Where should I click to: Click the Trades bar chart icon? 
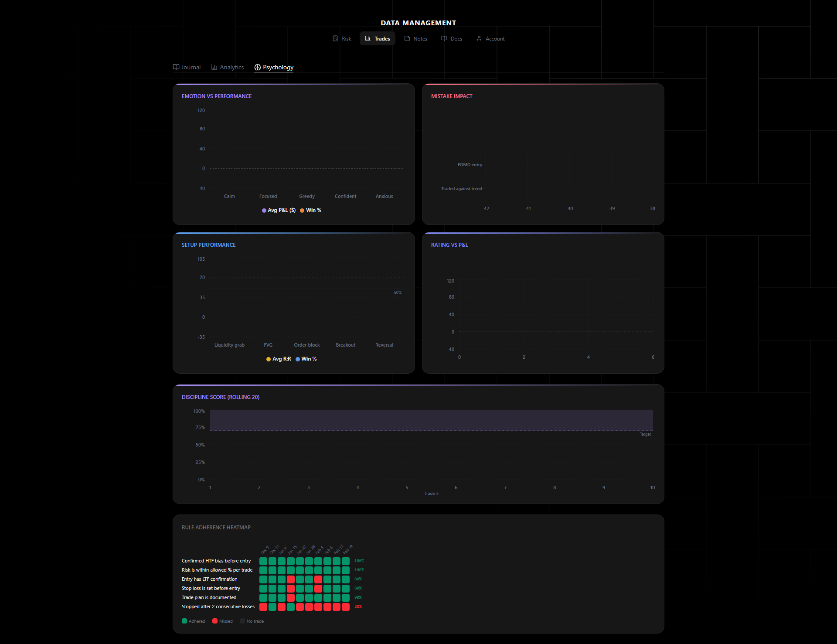[368, 38]
